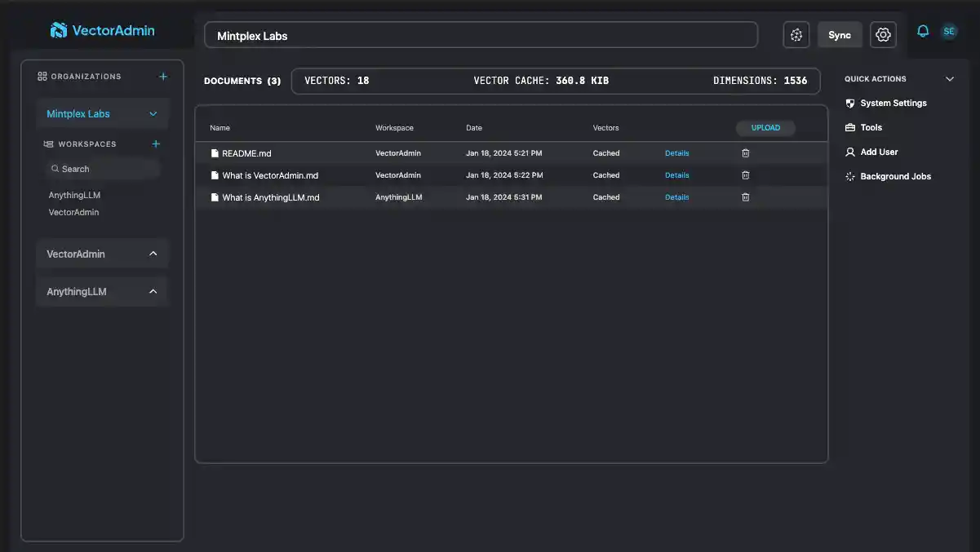
Task: Click the Add User person icon
Action: coord(849,152)
